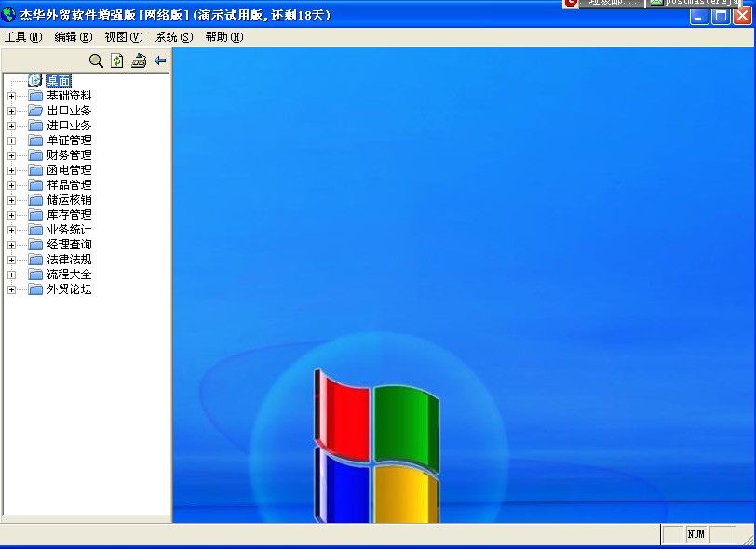Click the folder icon beside 单证管理
The height and width of the screenshot is (549, 756).
coord(35,141)
